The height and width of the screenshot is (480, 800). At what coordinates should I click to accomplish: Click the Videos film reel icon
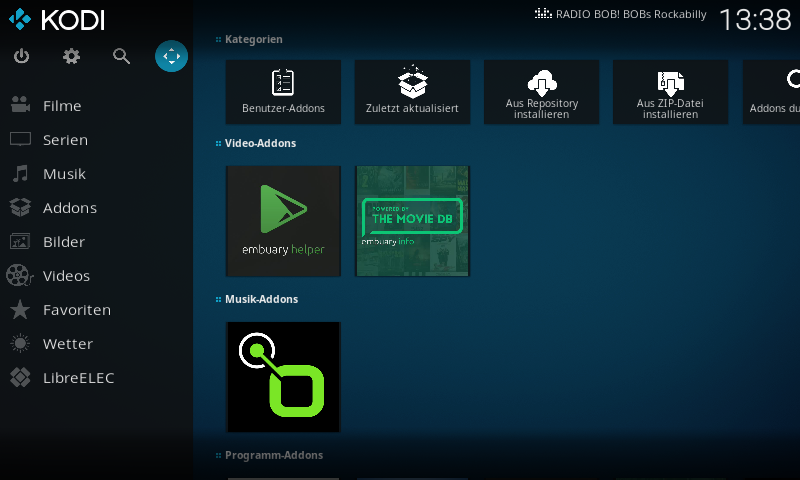tap(19, 275)
